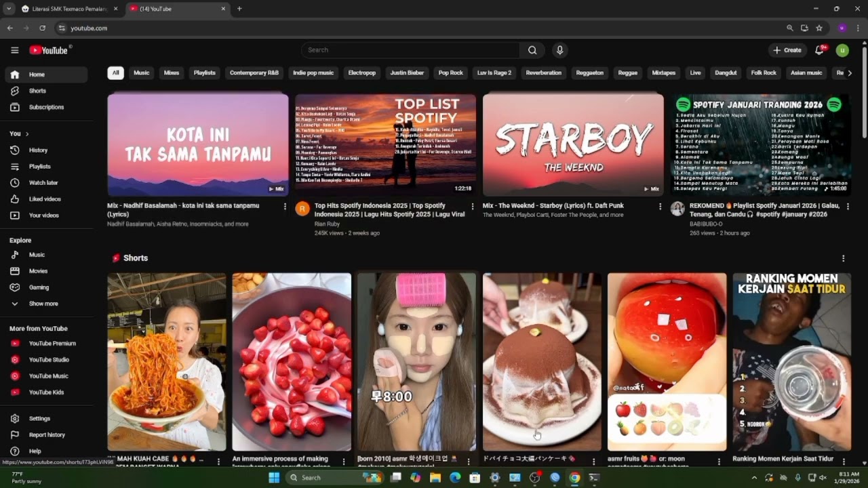The height and width of the screenshot is (488, 868).
Task: Open the Mix - The Weeknd Starboy title link
Action: pyautogui.click(x=553, y=205)
